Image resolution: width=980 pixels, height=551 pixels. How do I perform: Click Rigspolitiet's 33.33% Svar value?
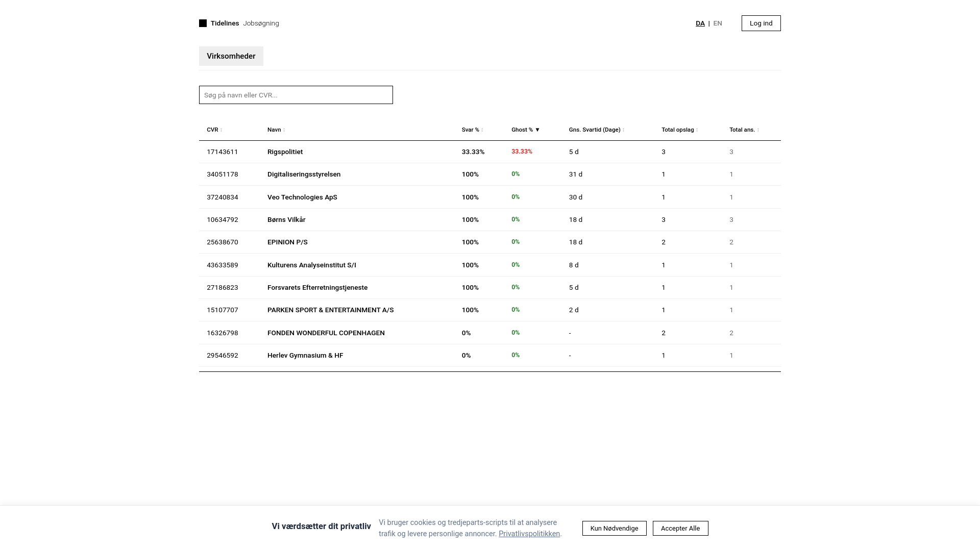[473, 152]
